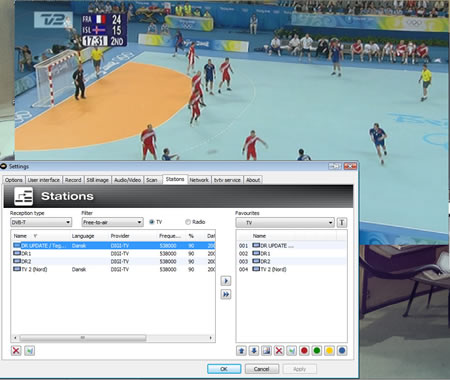Open the Still image tab
This screenshot has width=450, height=380.
coord(98,180)
